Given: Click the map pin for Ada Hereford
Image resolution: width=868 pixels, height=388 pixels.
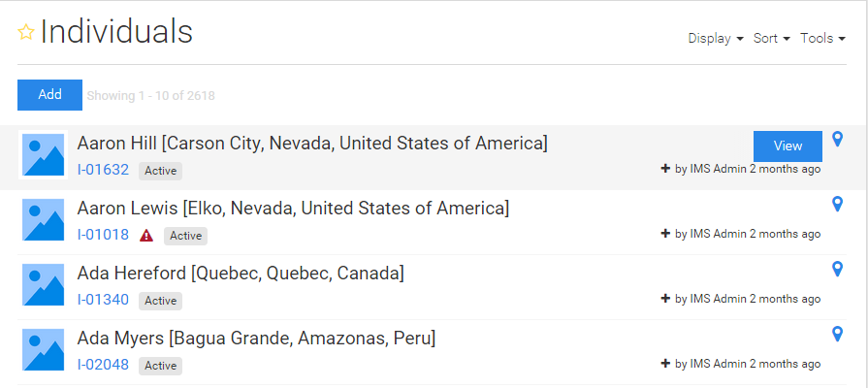Looking at the screenshot, I should (x=838, y=269).
